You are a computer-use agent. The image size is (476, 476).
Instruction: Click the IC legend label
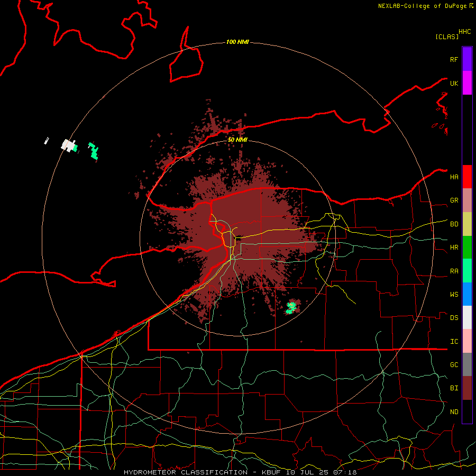point(454,342)
